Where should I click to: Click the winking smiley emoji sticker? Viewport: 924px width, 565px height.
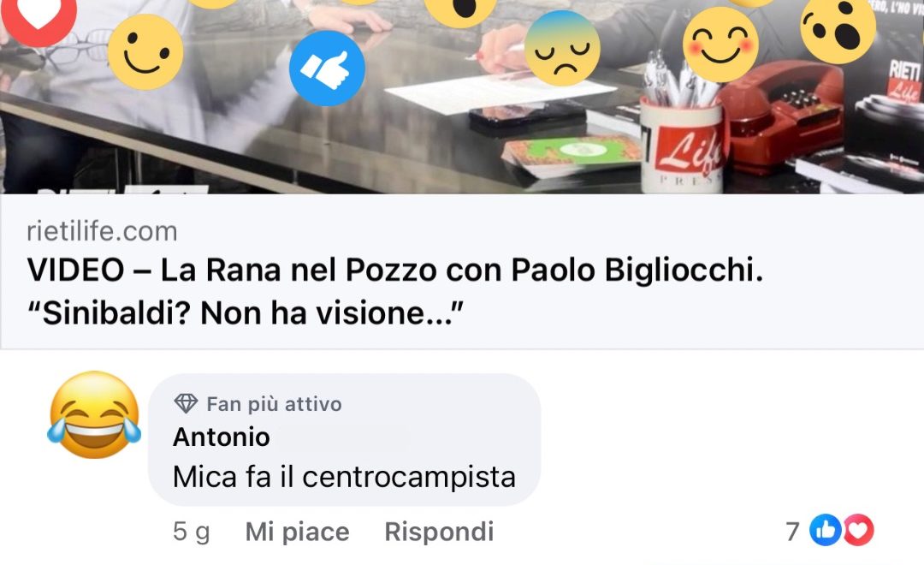coord(145,52)
